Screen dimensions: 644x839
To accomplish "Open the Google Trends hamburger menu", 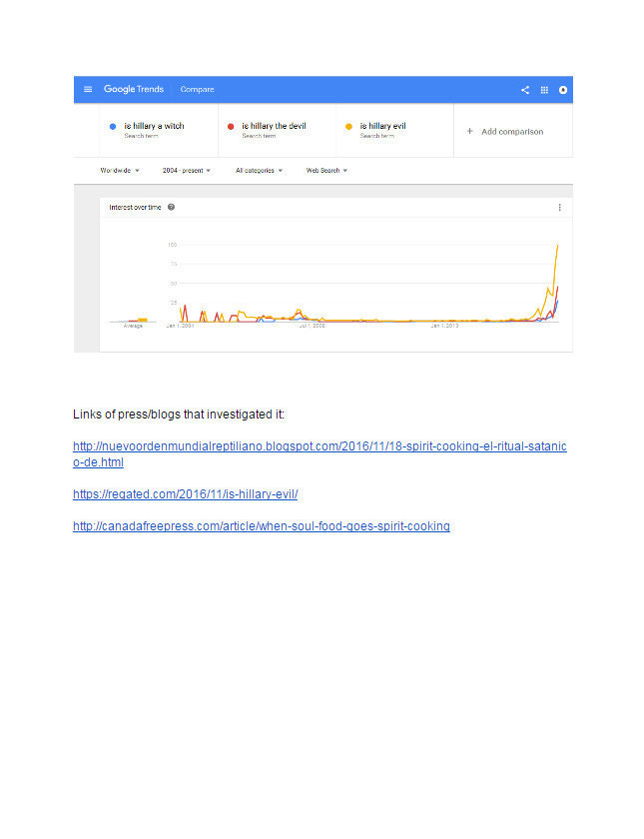I will 88,89.
